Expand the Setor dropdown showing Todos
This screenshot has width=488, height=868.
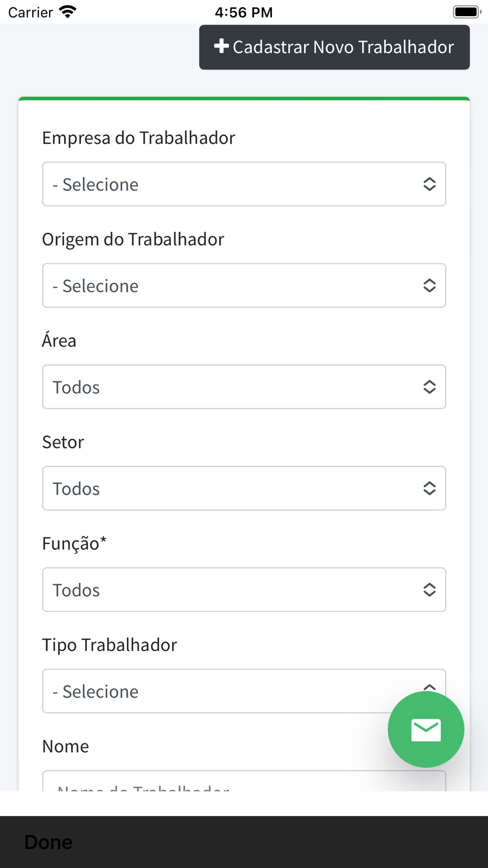coord(234,488)
